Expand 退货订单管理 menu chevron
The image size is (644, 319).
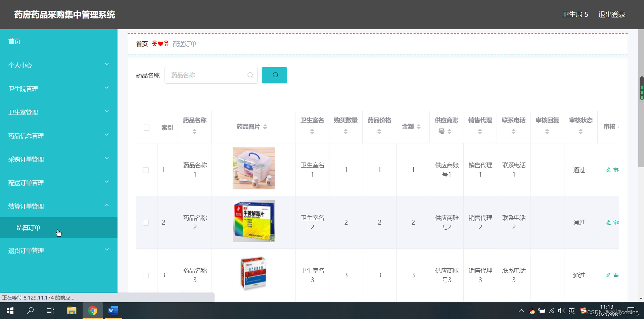tap(107, 249)
